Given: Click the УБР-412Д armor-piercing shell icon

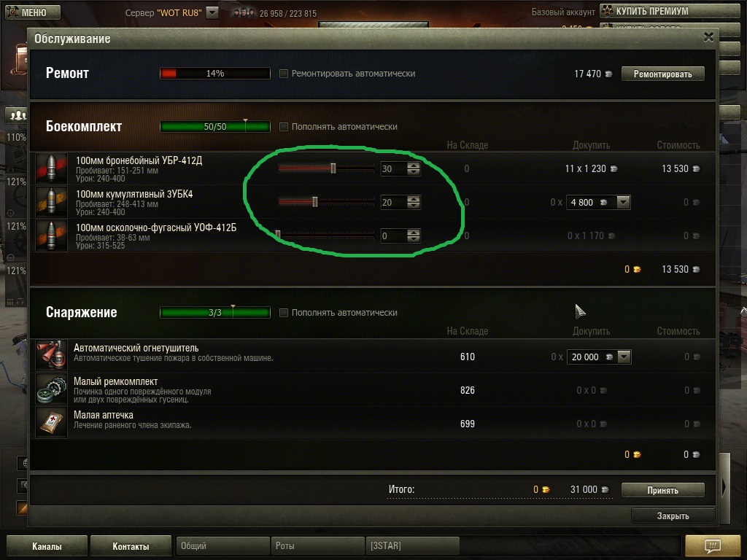Looking at the screenshot, I should point(52,168).
